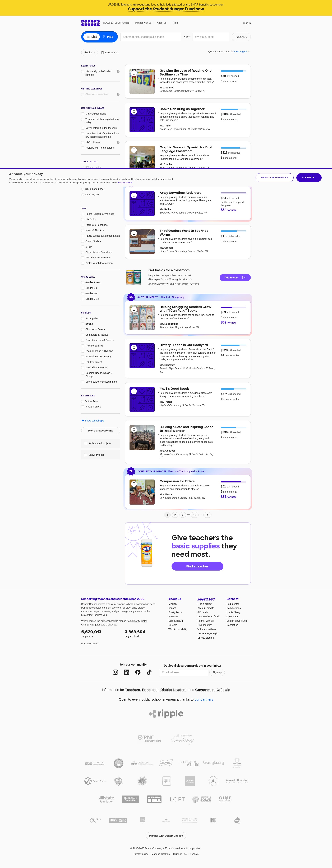332x868 pixels.
Task: Go to next results page arrow
Action: 207,515
